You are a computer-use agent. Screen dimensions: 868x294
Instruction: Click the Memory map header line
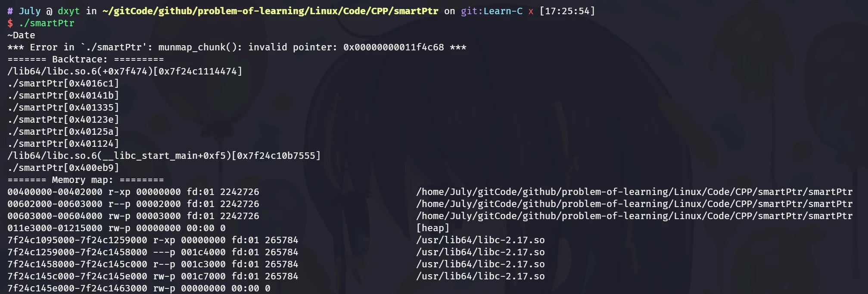[85, 180]
